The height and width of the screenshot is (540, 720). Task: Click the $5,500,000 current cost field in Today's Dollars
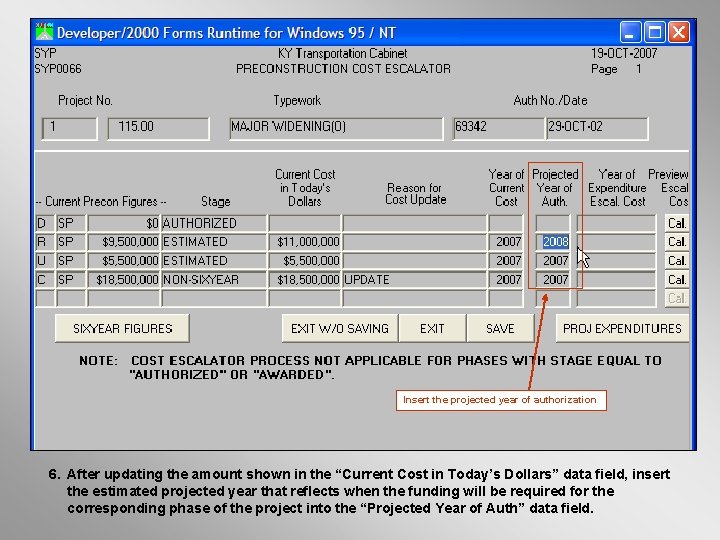305,261
